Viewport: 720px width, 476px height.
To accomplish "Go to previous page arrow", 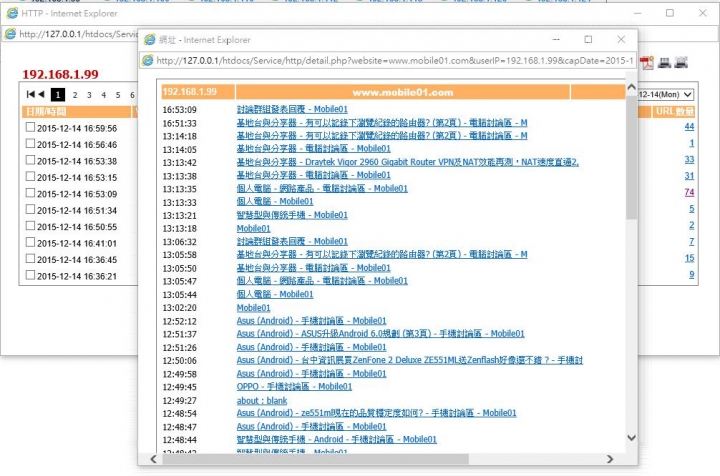I will point(41,94).
